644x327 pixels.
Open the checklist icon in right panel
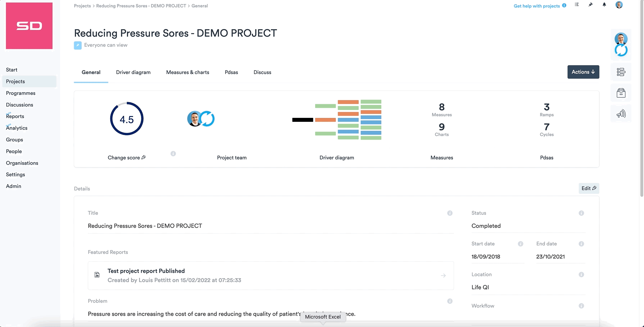click(621, 72)
